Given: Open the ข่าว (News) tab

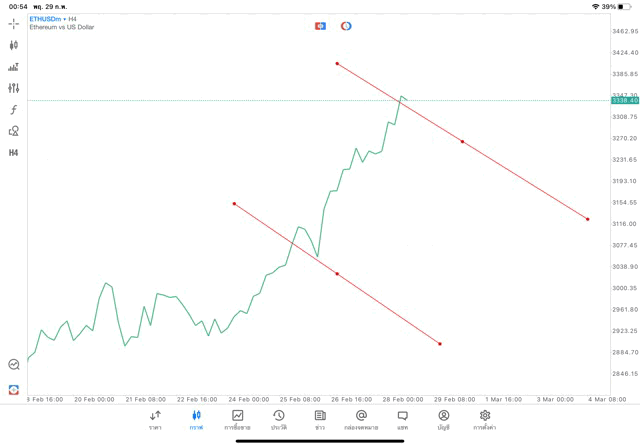Looking at the screenshot, I should click(320, 419).
